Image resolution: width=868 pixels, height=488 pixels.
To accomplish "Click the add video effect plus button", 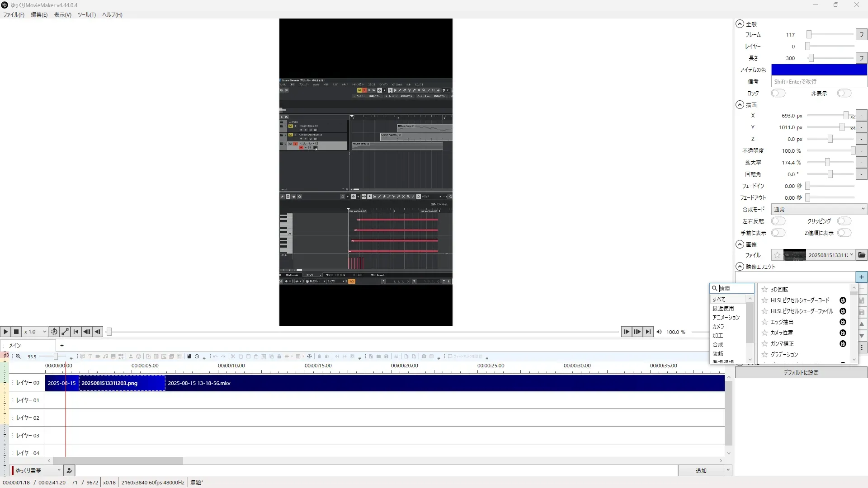I will point(861,277).
